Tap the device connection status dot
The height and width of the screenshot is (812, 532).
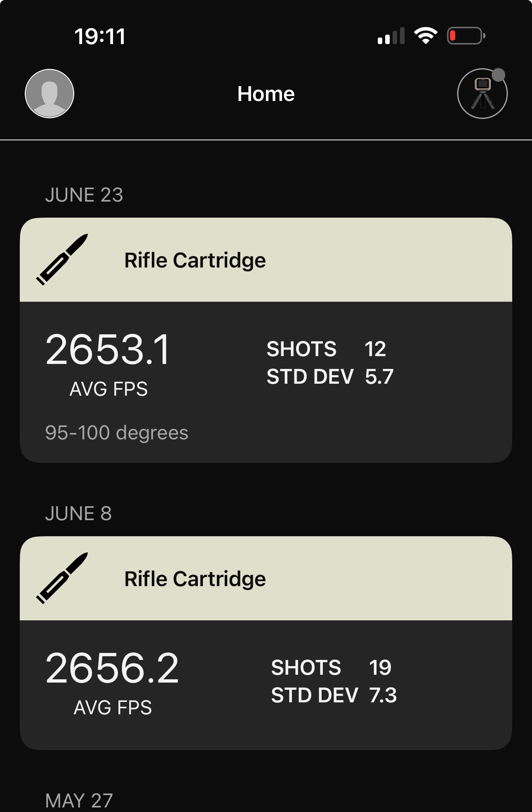click(499, 75)
